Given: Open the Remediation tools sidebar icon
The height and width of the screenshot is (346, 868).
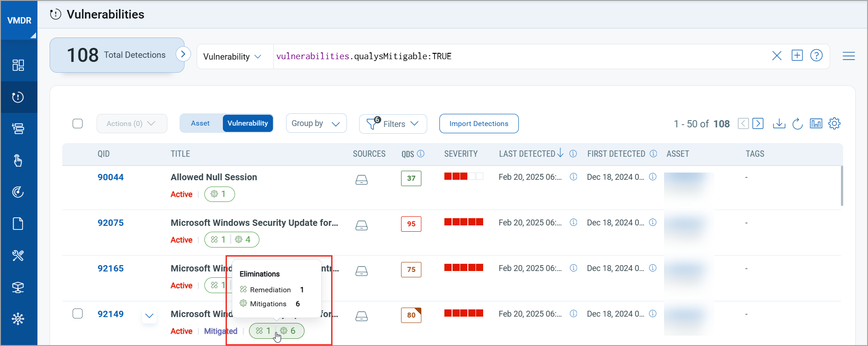Looking at the screenshot, I should pos(18,256).
